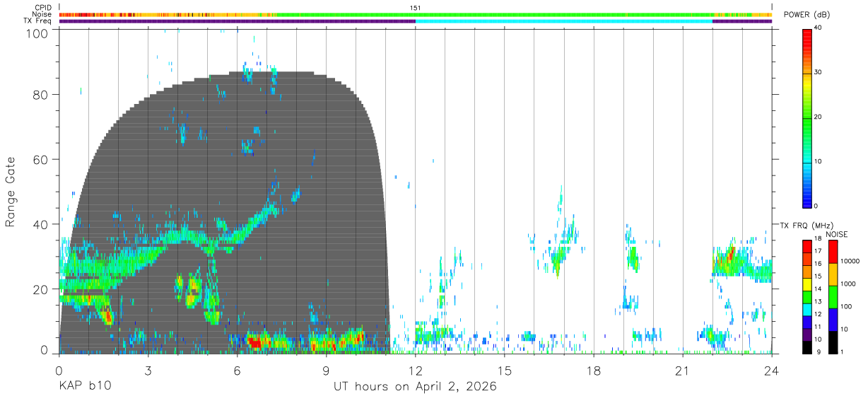
Task: Click the Range Gate y-axis title
Action: coord(11,192)
